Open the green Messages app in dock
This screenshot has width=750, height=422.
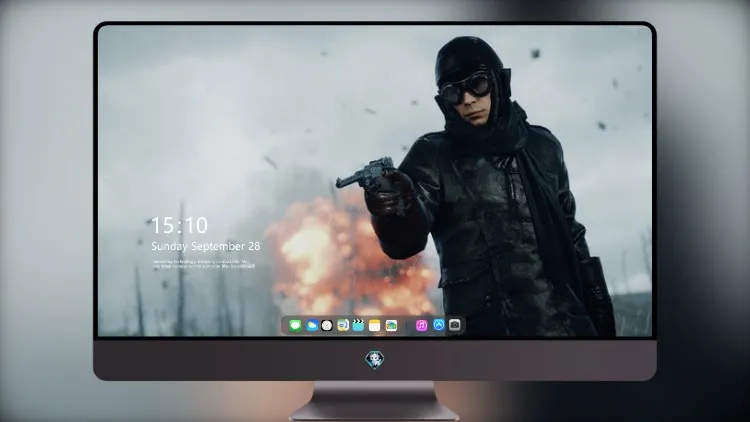[295, 326]
